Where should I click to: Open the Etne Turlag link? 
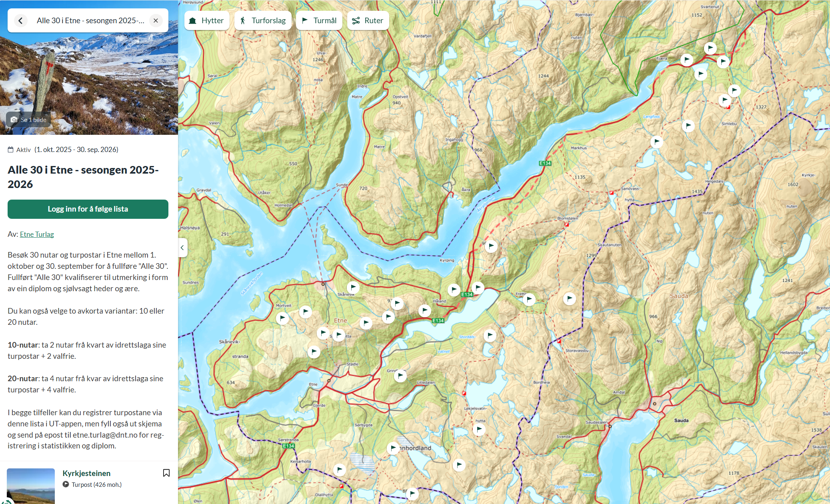37,234
